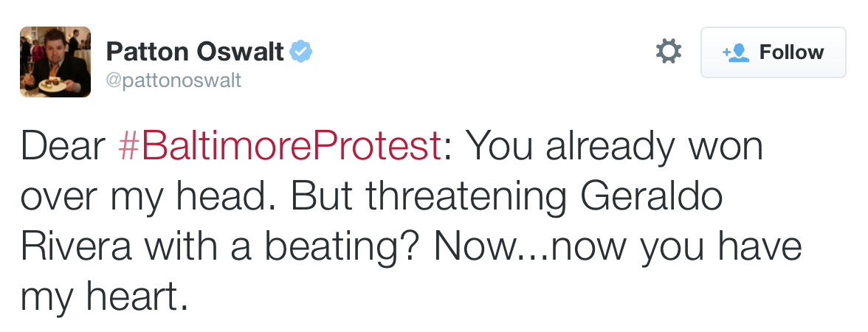
Task: Click "over my head." text
Action: click(x=149, y=198)
